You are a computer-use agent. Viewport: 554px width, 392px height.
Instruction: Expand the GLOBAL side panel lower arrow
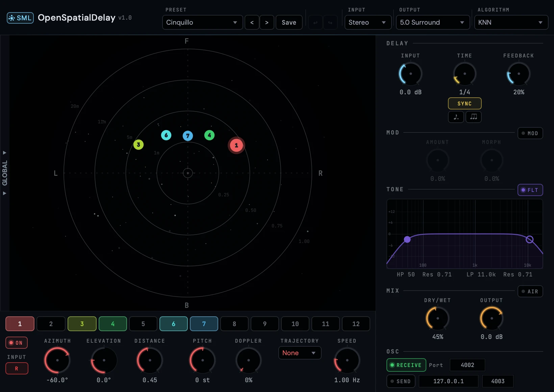pyautogui.click(x=5, y=193)
